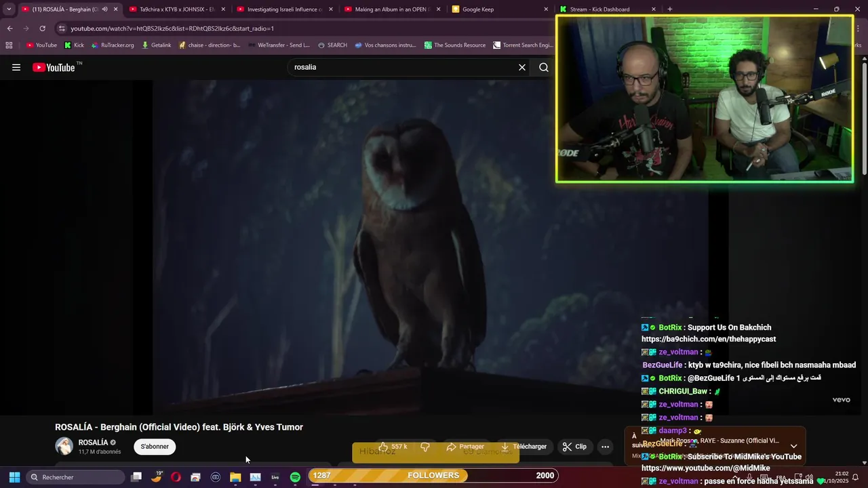Screen dimensions: 868x488
Task: Open the Partager share dialog
Action: [x=465, y=447]
